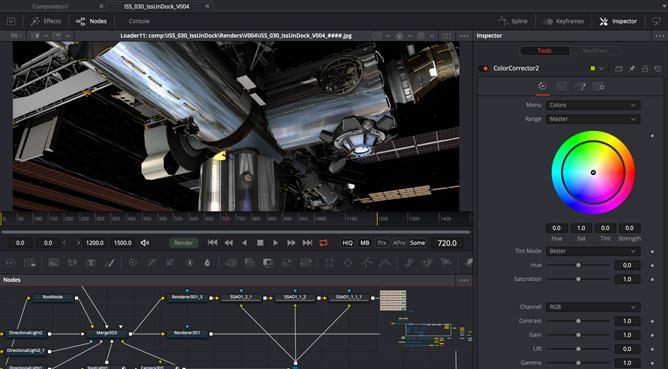Open the Spline editor panel
This screenshot has width=668, height=369.
click(513, 21)
